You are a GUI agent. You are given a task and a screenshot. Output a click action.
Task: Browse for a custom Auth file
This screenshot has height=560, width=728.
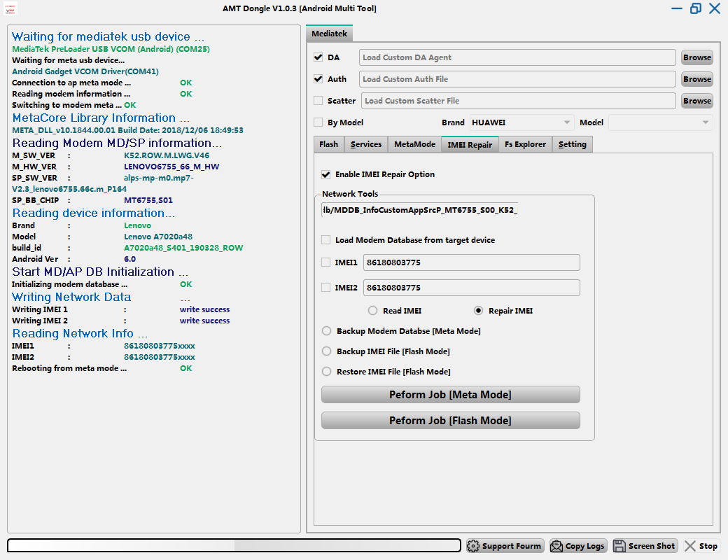click(x=697, y=79)
